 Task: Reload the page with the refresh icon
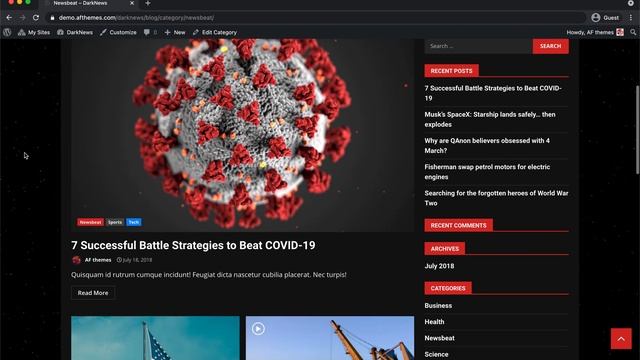tap(36, 18)
